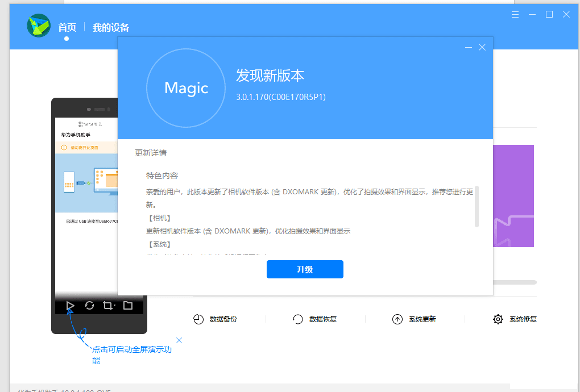Click the 点击可启动全屏演示功能 hint text
Screen dimensions: 580x392
pyautogui.click(x=132, y=355)
